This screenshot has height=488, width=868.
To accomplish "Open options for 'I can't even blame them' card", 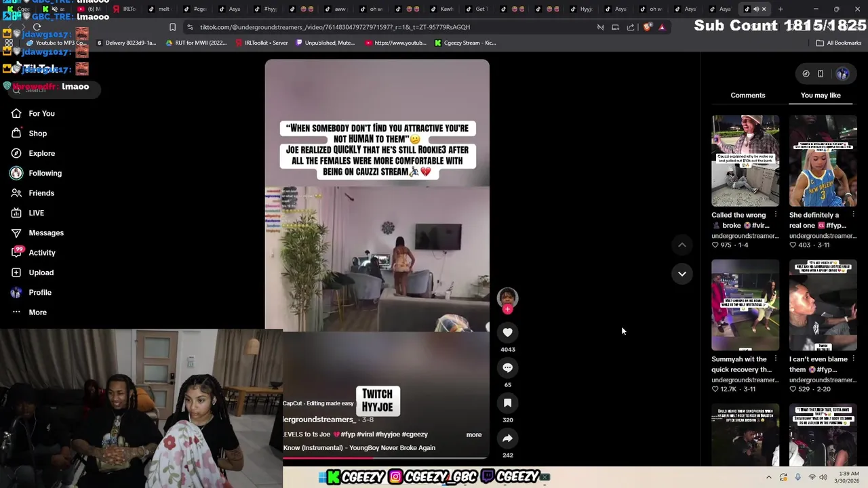I will pos(853,359).
